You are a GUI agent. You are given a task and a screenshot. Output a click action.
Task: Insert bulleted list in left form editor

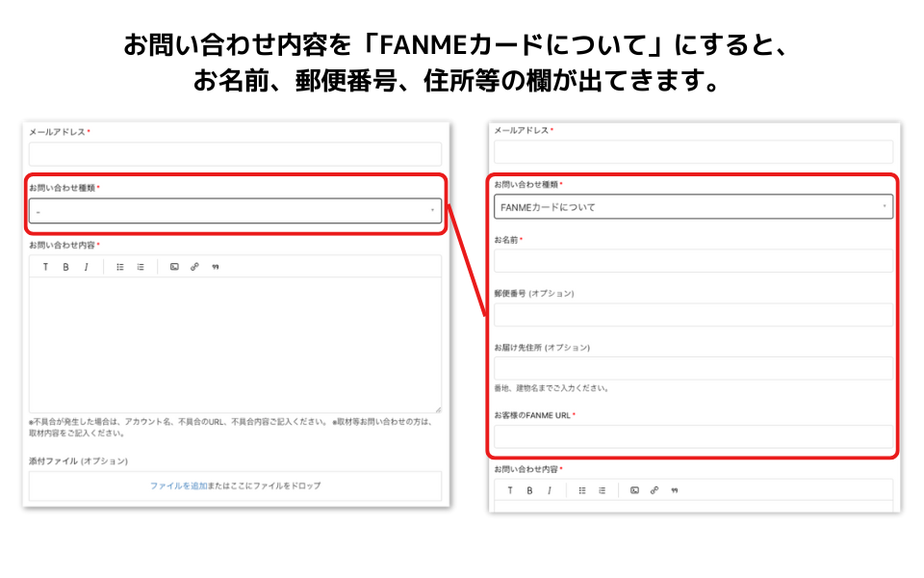120,267
